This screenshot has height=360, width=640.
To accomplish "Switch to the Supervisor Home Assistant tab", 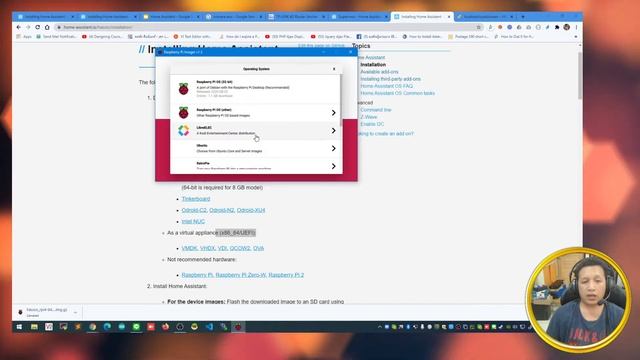I will pyautogui.click(x=359, y=17).
